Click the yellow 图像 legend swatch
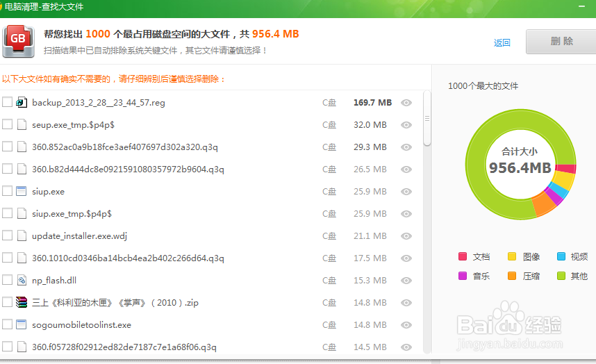 [512, 256]
